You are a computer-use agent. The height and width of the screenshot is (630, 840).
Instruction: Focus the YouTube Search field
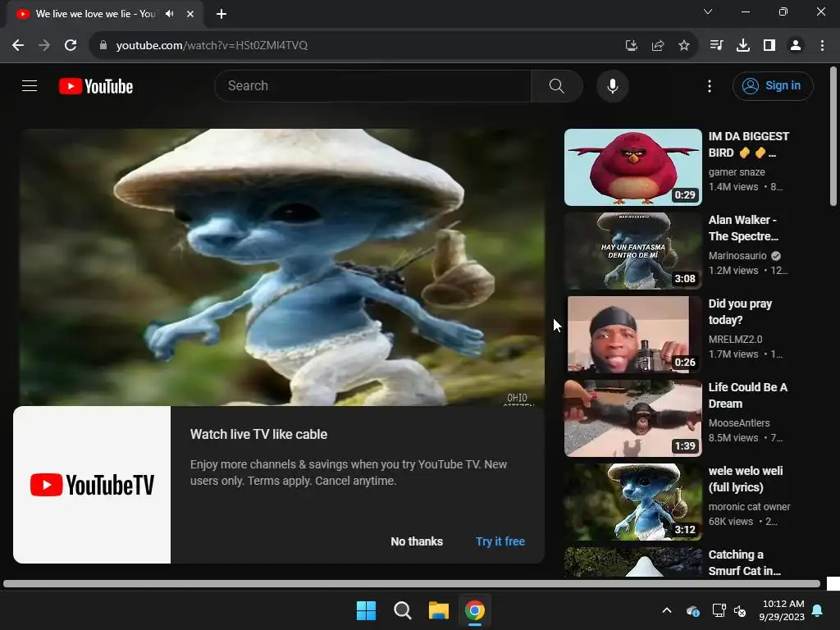373,85
